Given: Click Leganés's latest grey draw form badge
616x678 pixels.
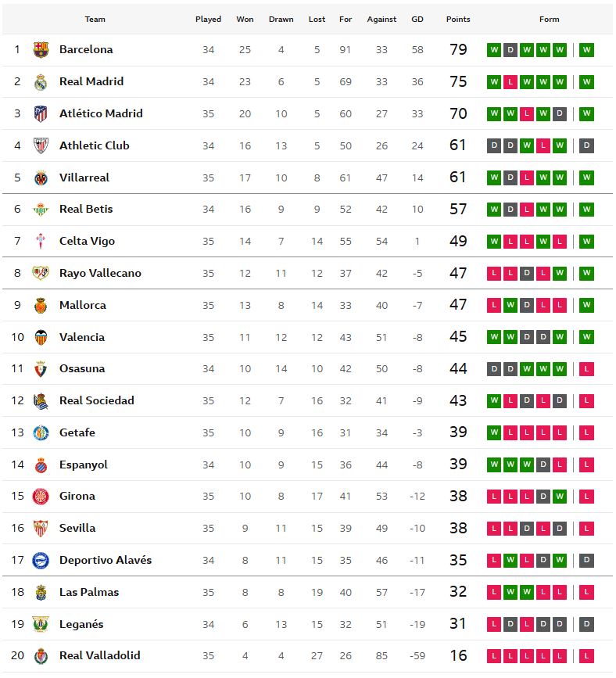Looking at the screenshot, I should click(x=587, y=624).
